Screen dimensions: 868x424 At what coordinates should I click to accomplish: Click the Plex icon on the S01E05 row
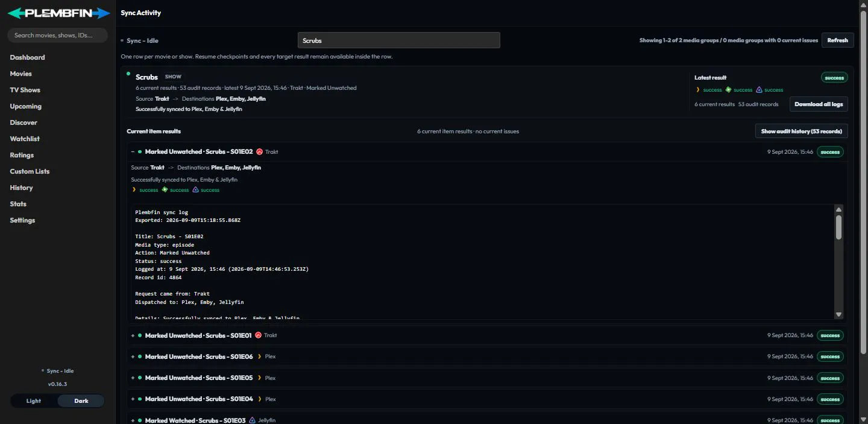pyautogui.click(x=260, y=378)
